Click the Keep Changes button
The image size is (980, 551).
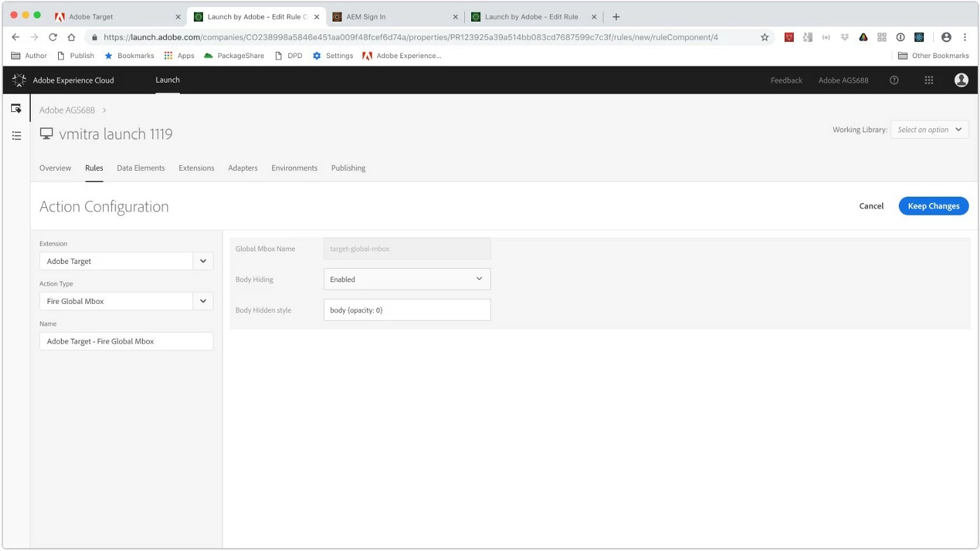[x=934, y=206]
